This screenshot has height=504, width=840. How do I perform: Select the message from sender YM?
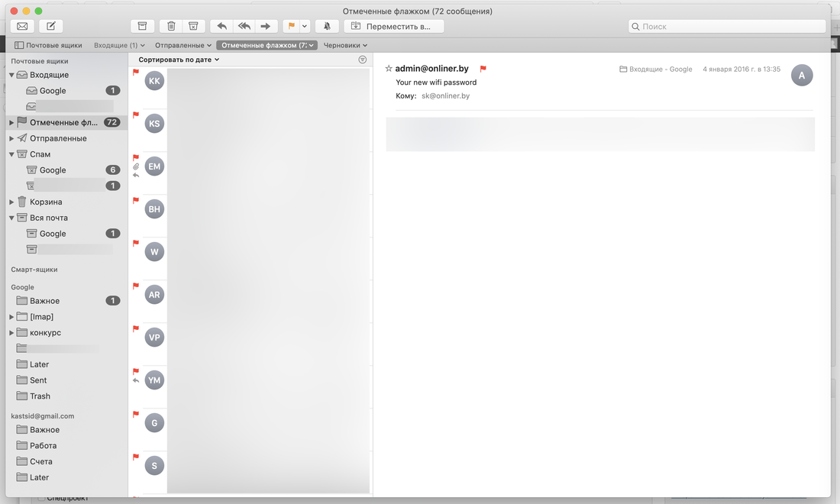(x=250, y=387)
